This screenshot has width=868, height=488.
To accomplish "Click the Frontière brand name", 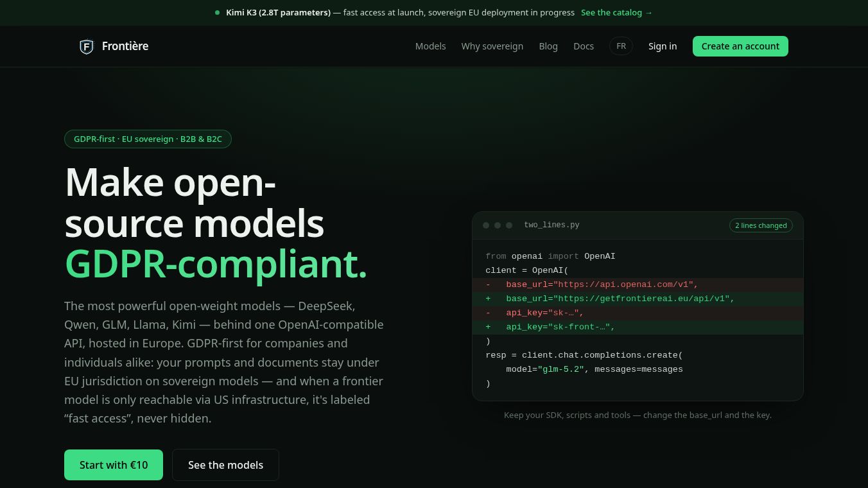I will (125, 46).
